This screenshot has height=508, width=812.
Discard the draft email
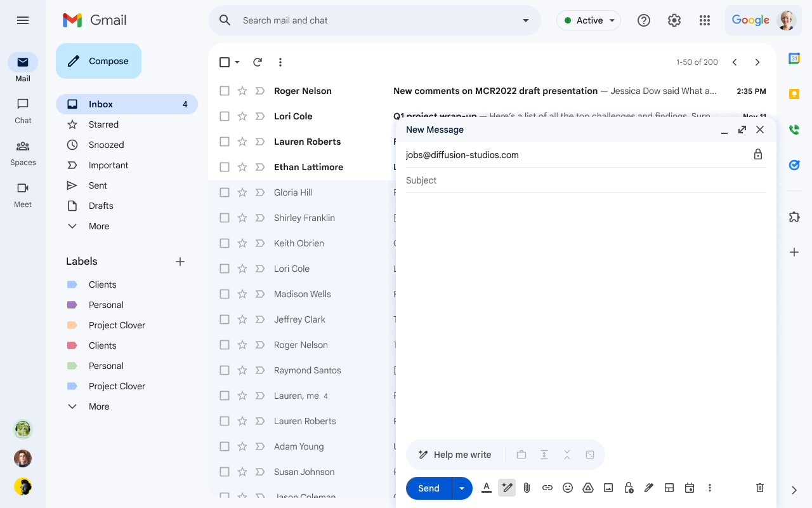pyautogui.click(x=759, y=488)
